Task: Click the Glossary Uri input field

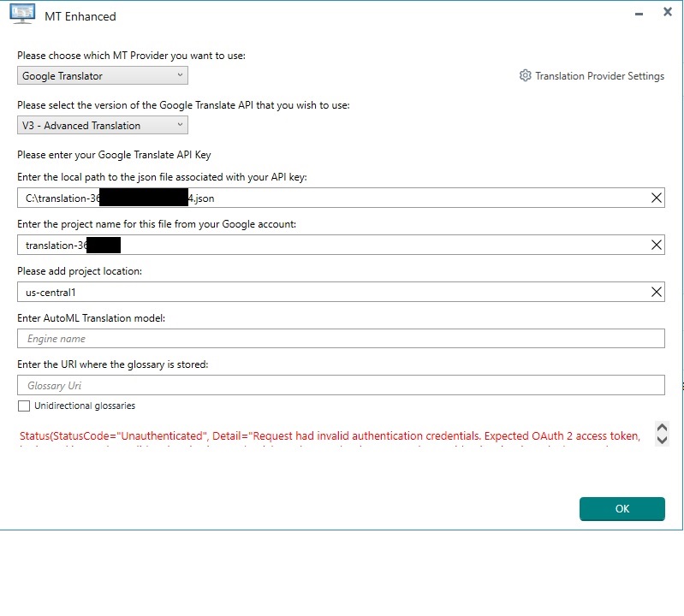Action: pos(341,385)
